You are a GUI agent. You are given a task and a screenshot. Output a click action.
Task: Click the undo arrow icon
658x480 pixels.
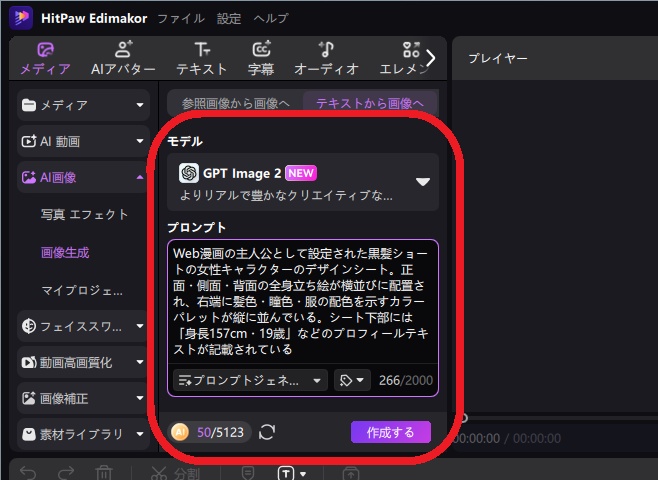28,473
